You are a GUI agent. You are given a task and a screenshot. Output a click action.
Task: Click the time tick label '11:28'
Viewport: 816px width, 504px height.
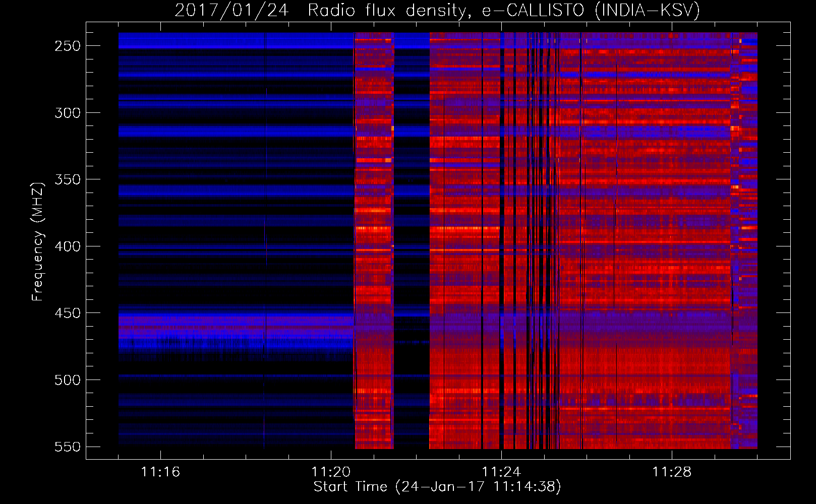coord(672,472)
